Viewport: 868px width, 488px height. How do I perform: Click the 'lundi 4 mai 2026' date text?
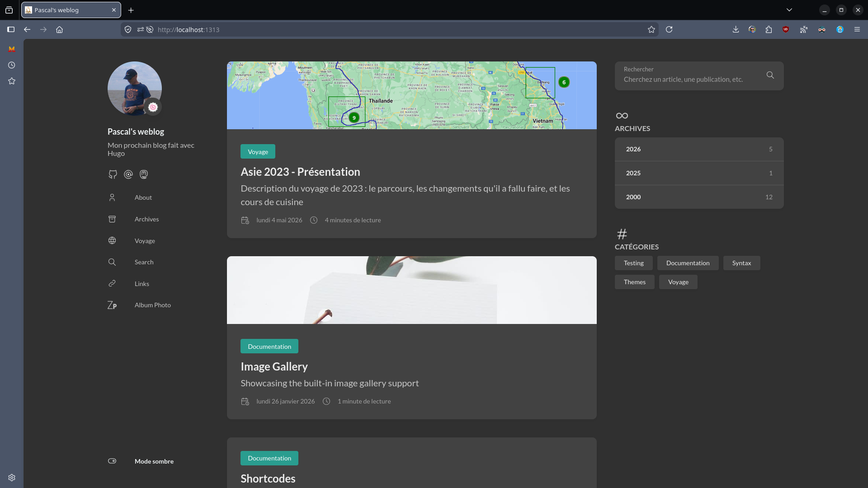click(x=279, y=220)
